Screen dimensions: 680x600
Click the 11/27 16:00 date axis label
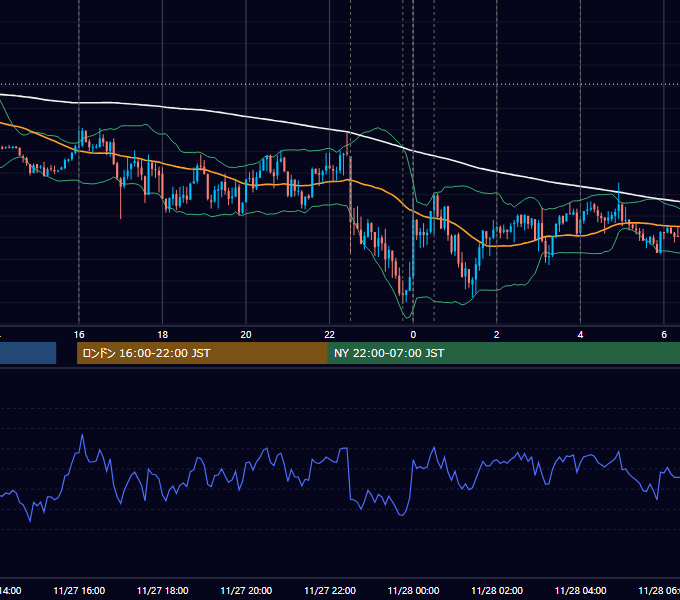(x=79, y=591)
